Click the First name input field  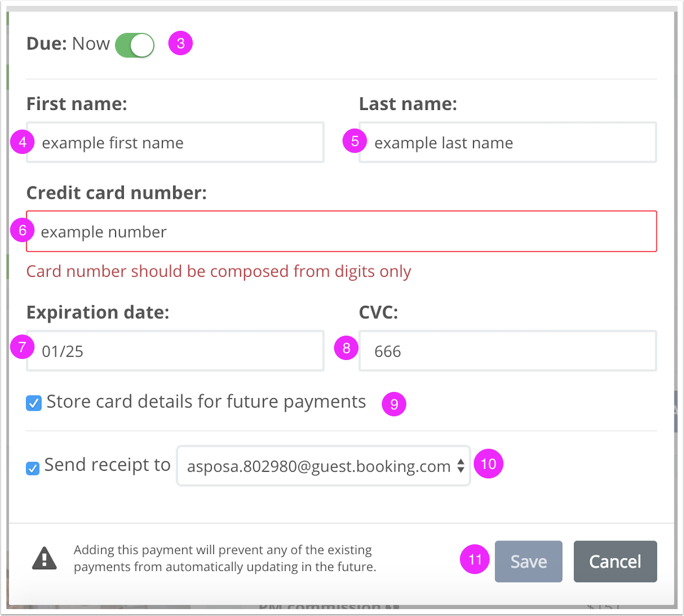[175, 142]
